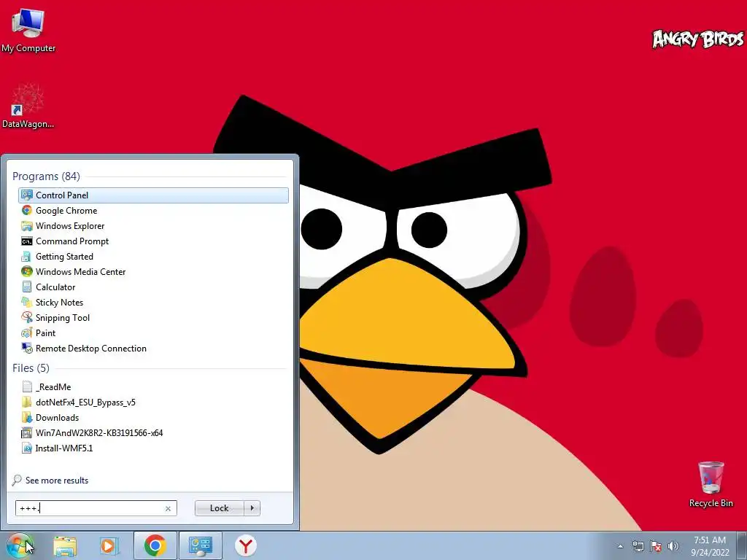Open Sticky Notes program
The image size is (747, 560).
pos(153,303)
